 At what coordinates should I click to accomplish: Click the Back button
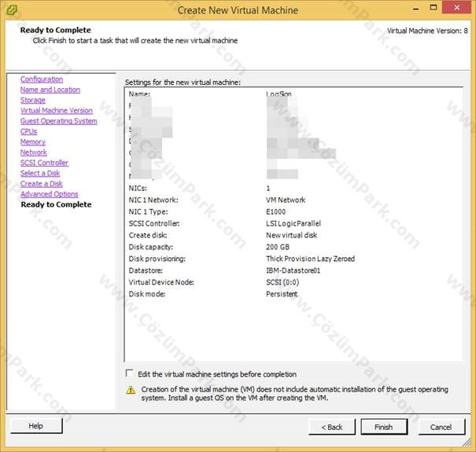332,427
